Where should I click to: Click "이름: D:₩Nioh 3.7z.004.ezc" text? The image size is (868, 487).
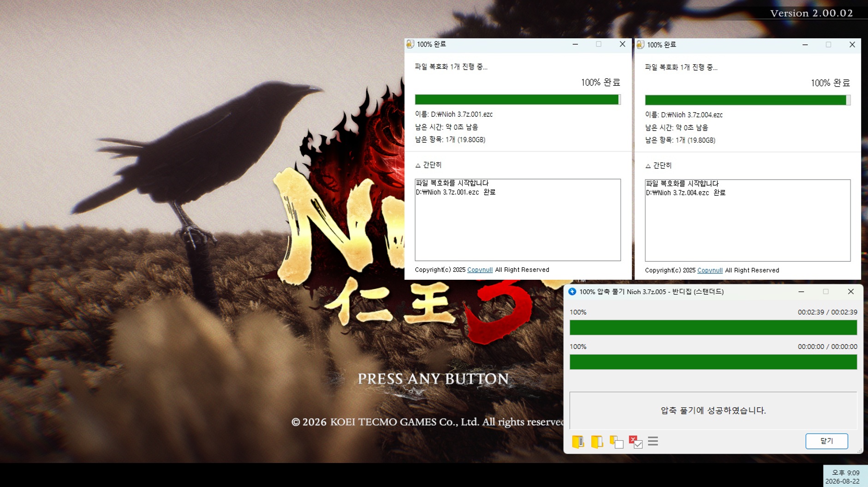point(684,114)
